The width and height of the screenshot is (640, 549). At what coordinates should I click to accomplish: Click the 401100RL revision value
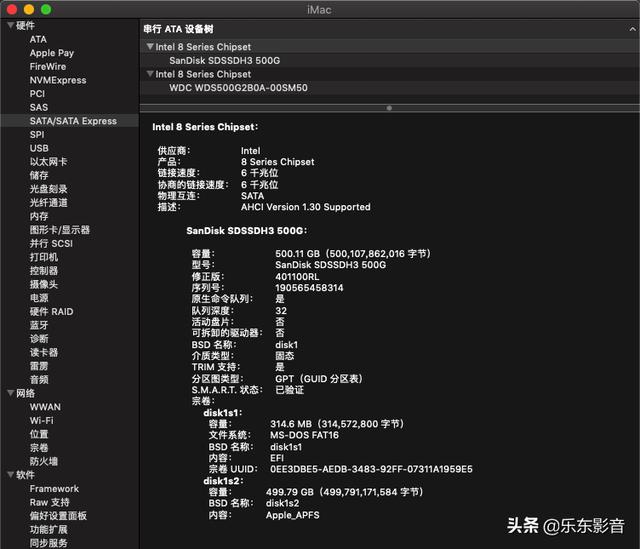click(x=297, y=276)
